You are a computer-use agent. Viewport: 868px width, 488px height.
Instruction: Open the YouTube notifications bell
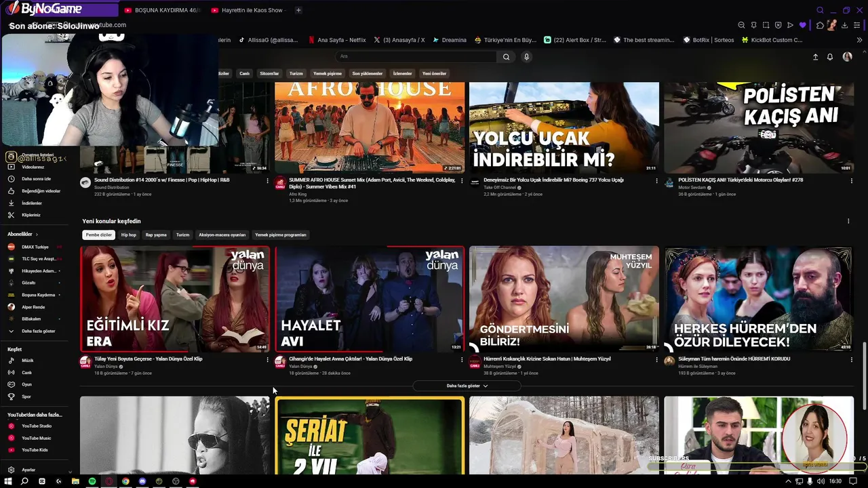pyautogui.click(x=829, y=57)
